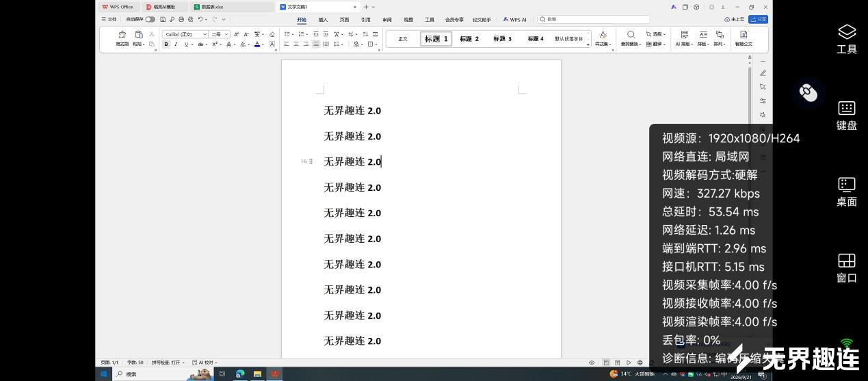The image size is (868, 381).
Task: Switch to the 页面 Page ribbon tab
Action: coord(344,20)
